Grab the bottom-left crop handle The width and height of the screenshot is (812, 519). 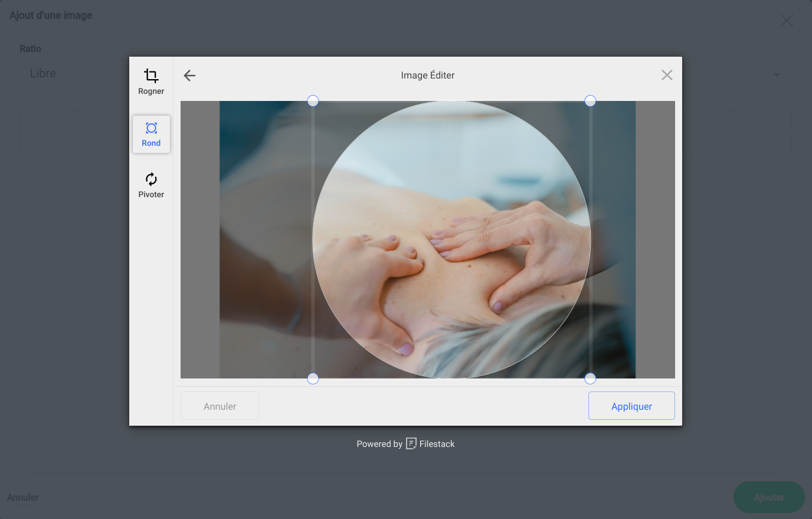click(x=313, y=378)
